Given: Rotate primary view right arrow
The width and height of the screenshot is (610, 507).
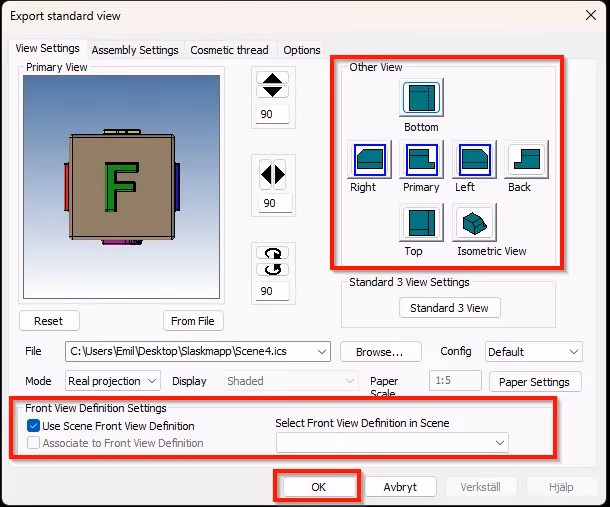Looking at the screenshot, I should tap(280, 174).
